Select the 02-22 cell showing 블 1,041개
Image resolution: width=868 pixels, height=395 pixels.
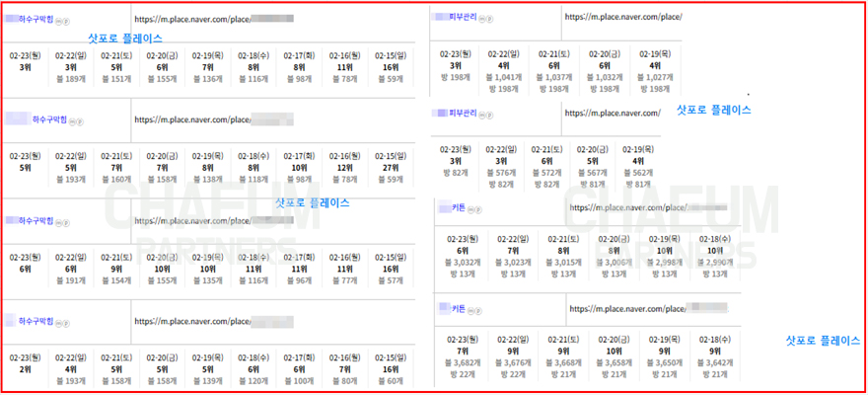click(x=502, y=77)
